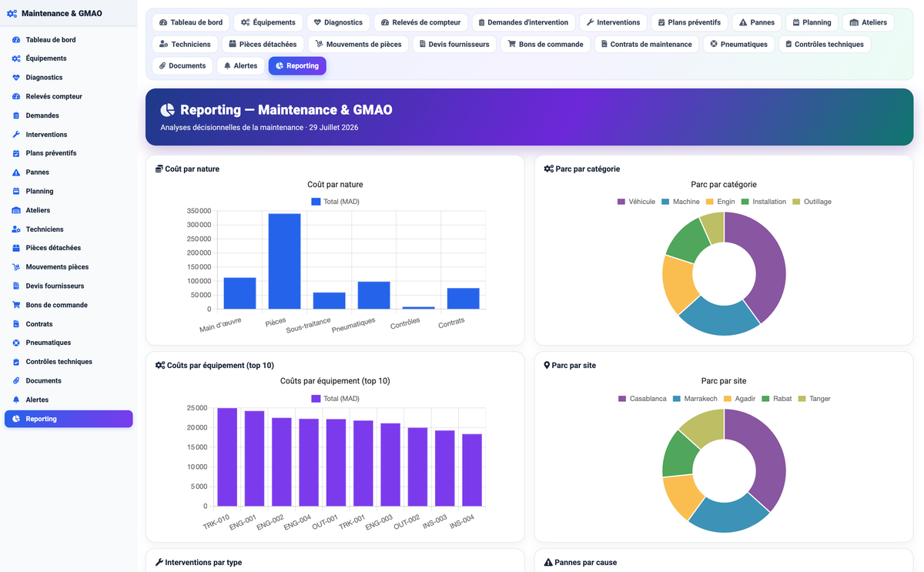This screenshot has height=572, width=924.
Task: Open the Contrats de maintenance top tab
Action: tap(645, 44)
